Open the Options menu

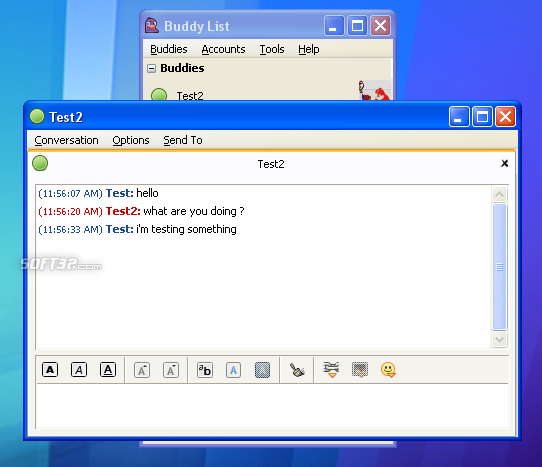pyautogui.click(x=131, y=140)
